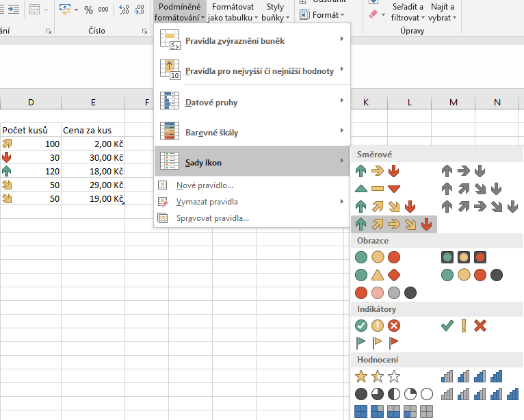Pick the 5 boxes icon set

393,411
